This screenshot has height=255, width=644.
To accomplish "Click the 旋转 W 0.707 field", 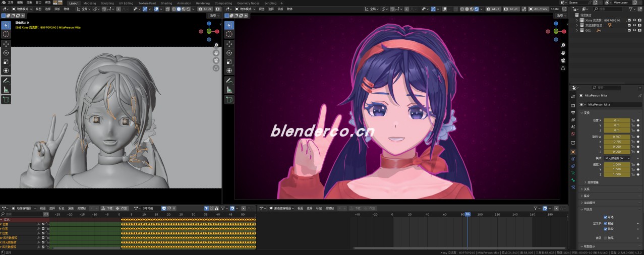I will (x=617, y=137).
